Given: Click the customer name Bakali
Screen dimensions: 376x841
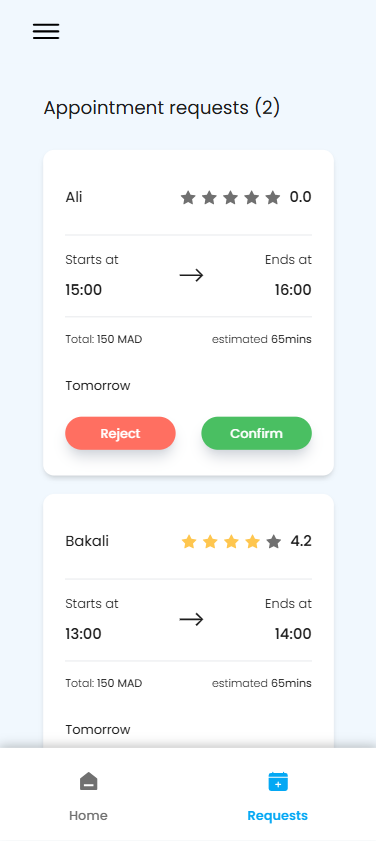Looking at the screenshot, I should [x=87, y=541].
